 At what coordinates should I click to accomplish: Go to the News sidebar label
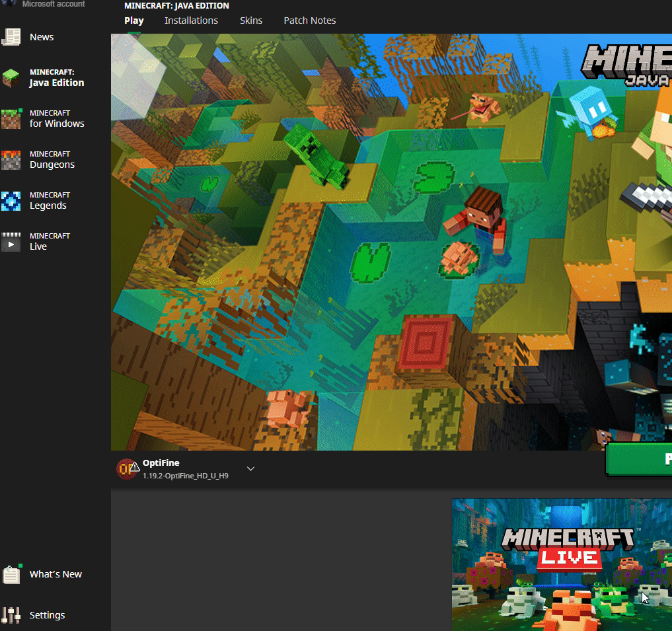point(42,37)
